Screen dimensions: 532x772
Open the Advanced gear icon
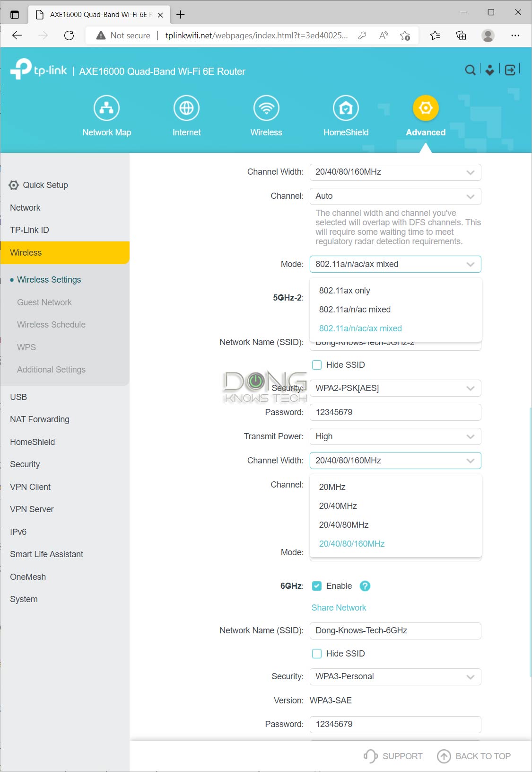tap(426, 108)
